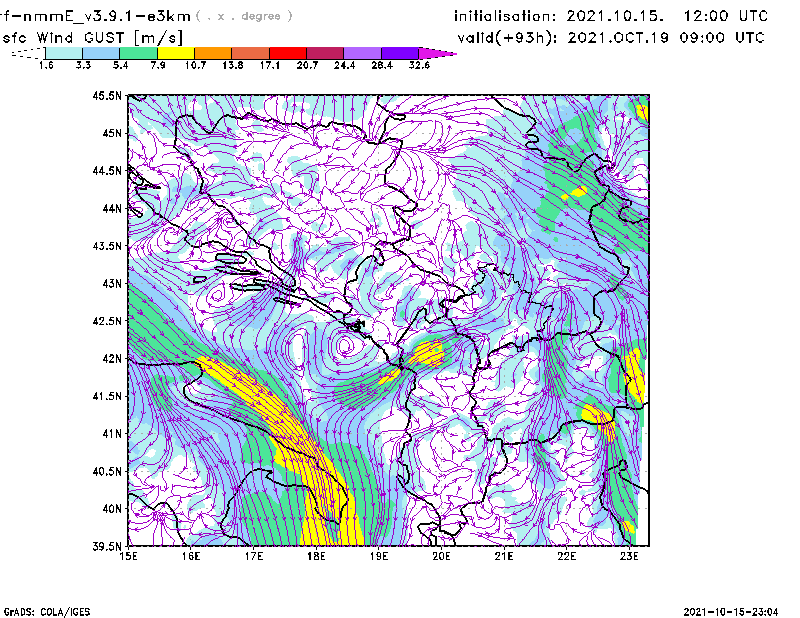Select the latitude label '41N'

112,433
